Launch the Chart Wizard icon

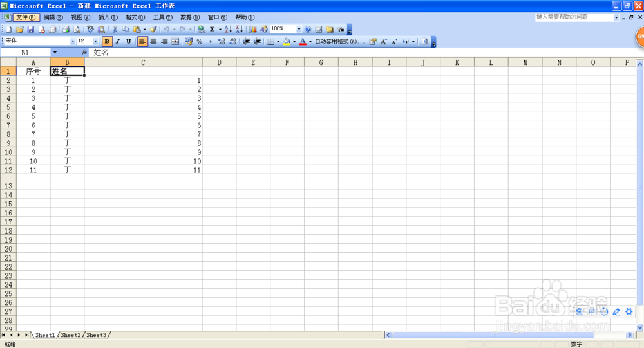click(253, 29)
